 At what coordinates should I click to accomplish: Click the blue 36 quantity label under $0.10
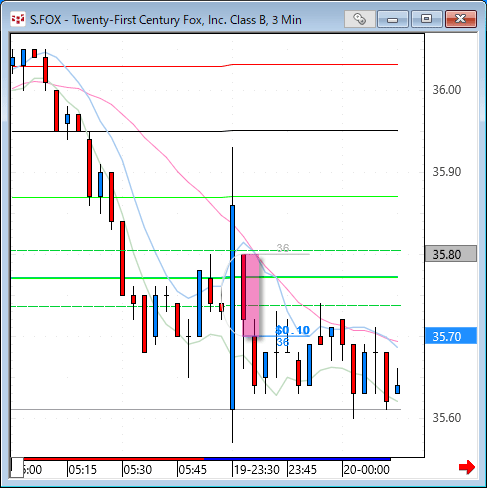pyautogui.click(x=282, y=342)
